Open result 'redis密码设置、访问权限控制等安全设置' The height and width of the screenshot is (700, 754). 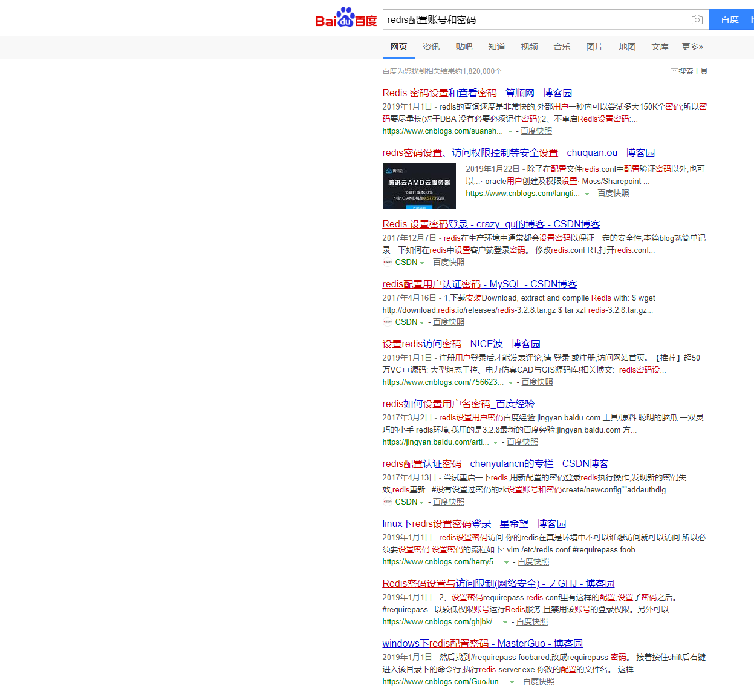tap(518, 152)
